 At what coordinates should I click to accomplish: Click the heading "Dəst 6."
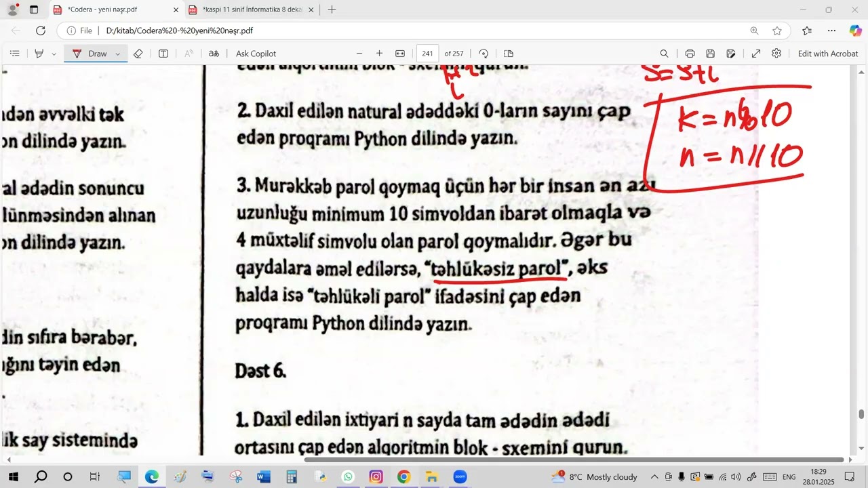(260, 371)
